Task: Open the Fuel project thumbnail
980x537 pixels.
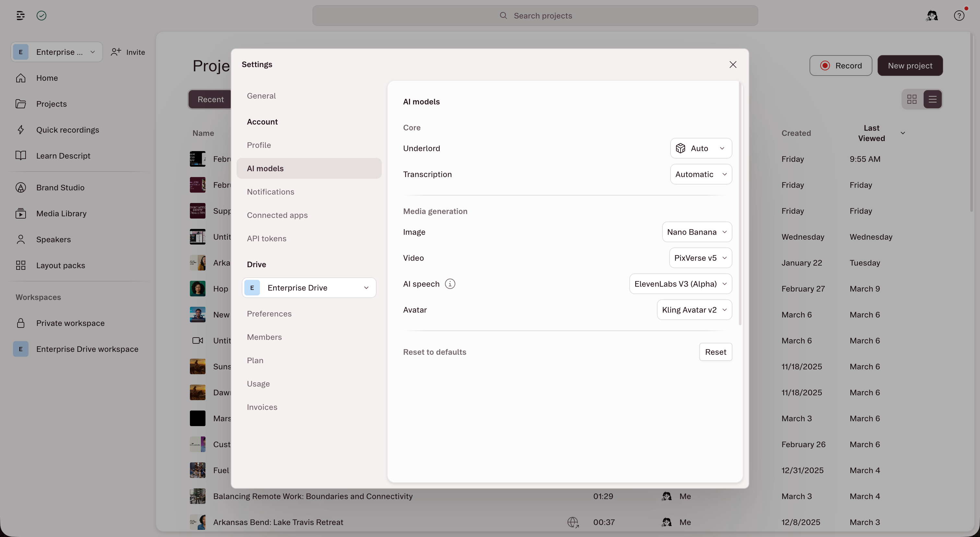Action: point(197,471)
